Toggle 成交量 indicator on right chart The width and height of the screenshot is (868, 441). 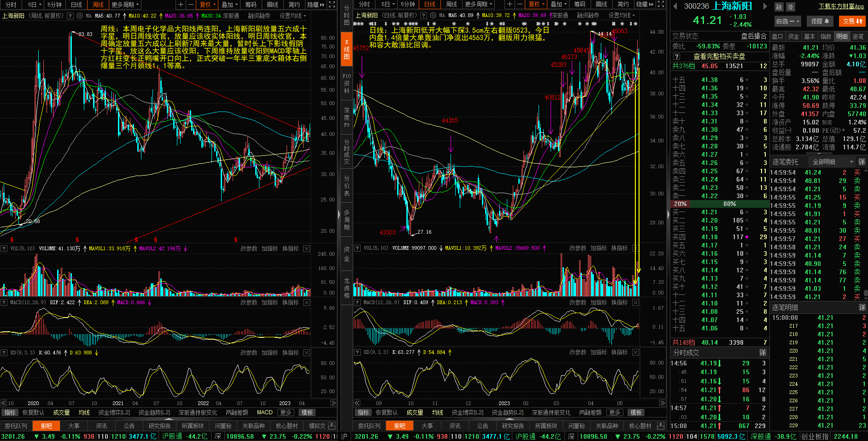(x=415, y=412)
